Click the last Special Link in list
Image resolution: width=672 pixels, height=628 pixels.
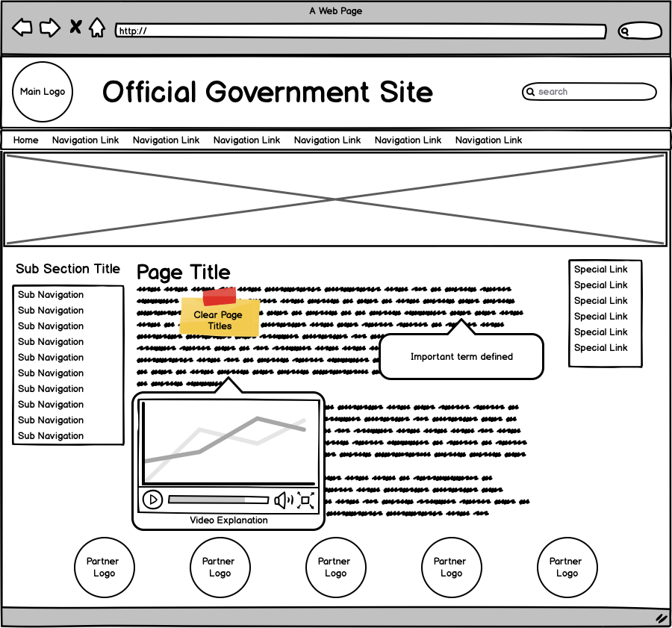coord(600,348)
